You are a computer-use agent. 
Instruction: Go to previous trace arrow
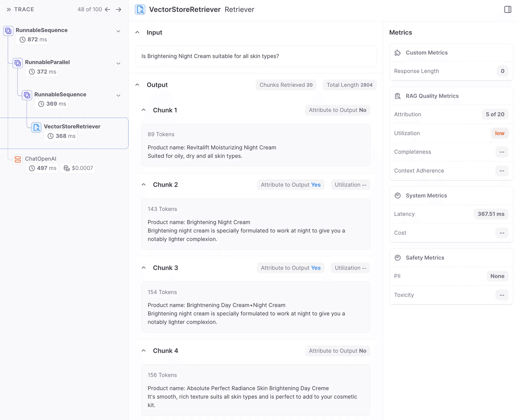pyautogui.click(x=108, y=10)
